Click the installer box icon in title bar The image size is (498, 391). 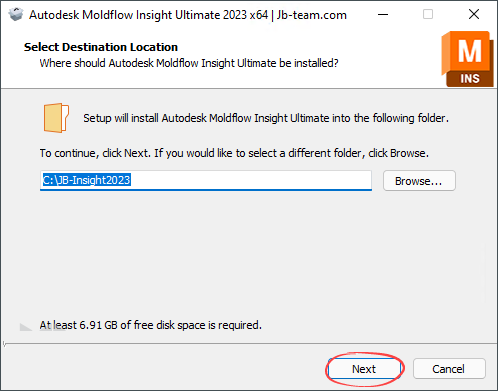pos(16,14)
